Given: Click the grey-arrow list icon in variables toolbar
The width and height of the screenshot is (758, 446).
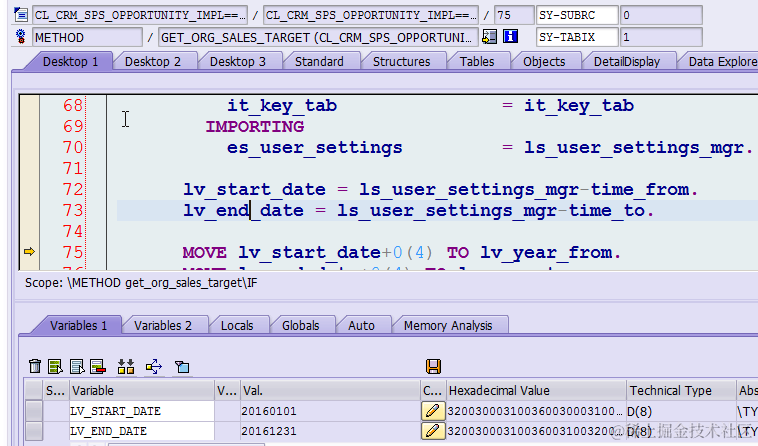Looking at the screenshot, I should (77, 366).
